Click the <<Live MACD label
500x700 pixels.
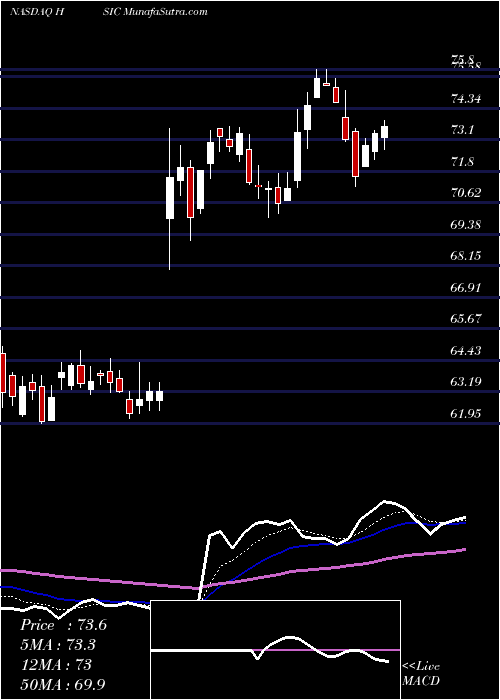pyautogui.click(x=421, y=673)
